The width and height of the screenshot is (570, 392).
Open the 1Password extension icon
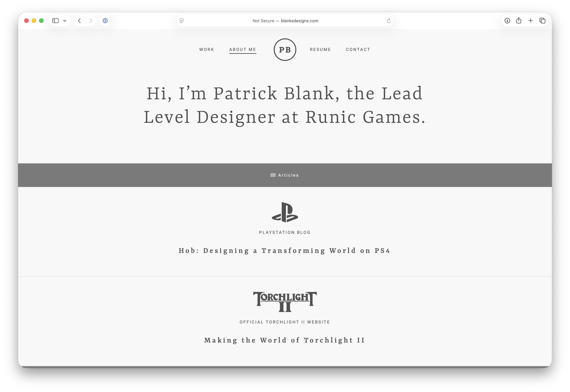pos(105,21)
